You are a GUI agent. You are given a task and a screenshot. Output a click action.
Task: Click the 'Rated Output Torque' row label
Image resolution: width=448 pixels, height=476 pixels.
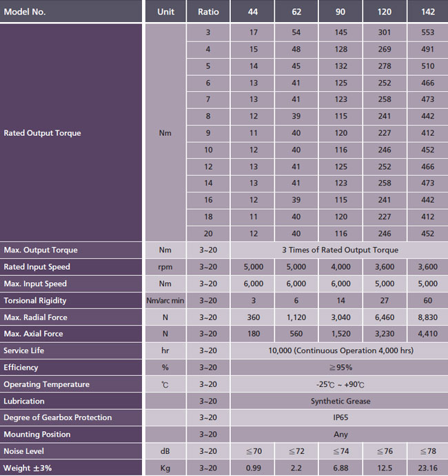tap(71, 132)
